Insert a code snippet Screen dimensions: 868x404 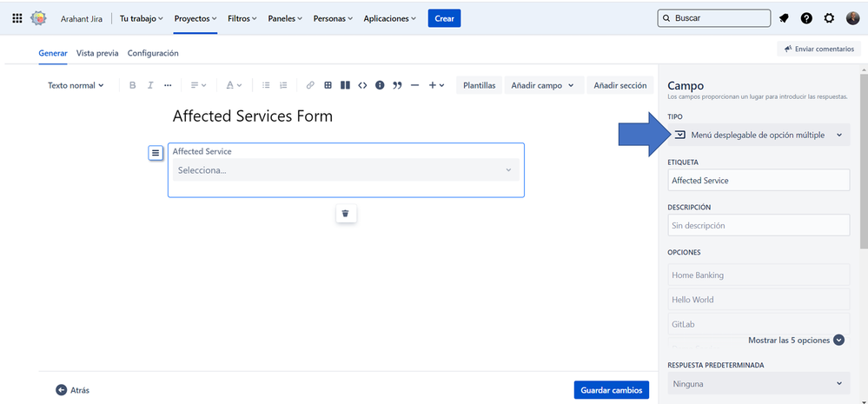pos(362,85)
